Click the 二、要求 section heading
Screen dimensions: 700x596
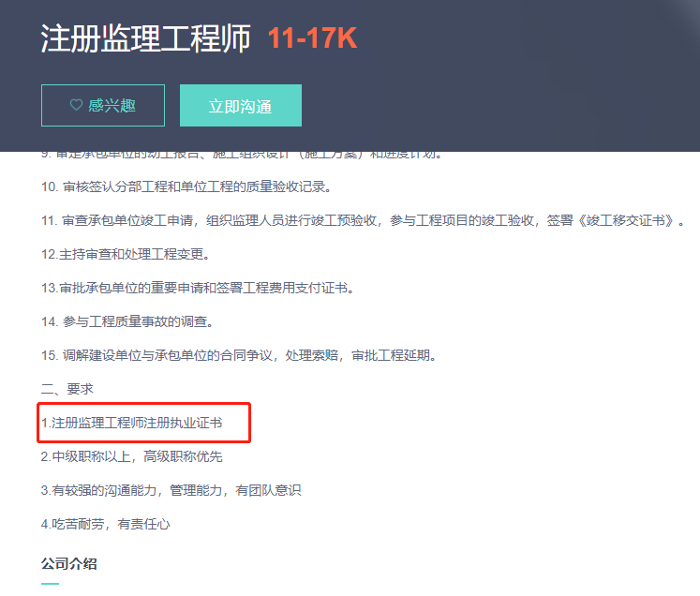[67, 389]
